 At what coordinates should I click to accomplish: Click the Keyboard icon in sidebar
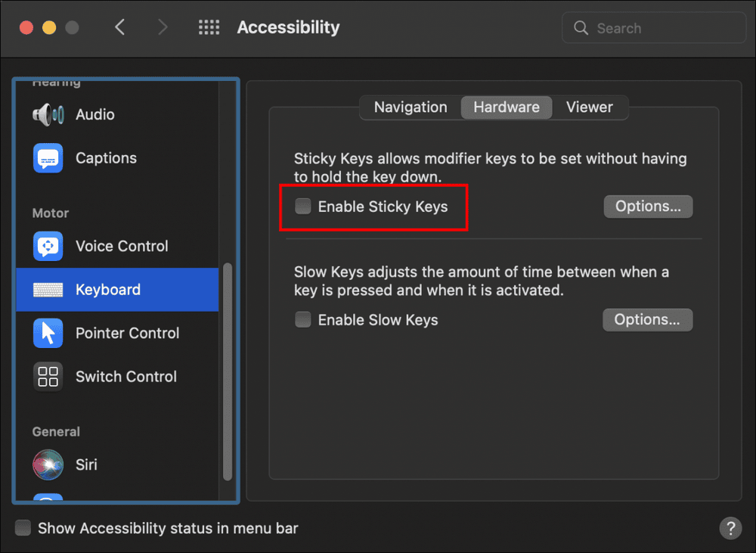click(48, 290)
